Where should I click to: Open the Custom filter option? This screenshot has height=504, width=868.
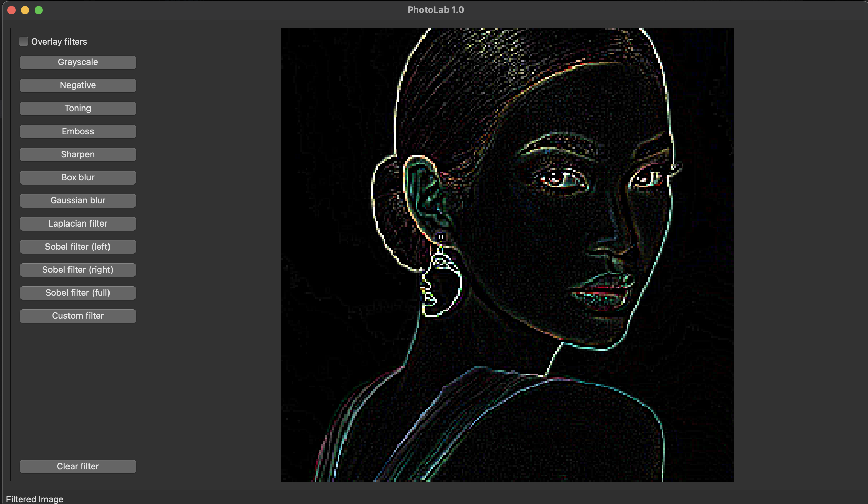click(x=78, y=316)
